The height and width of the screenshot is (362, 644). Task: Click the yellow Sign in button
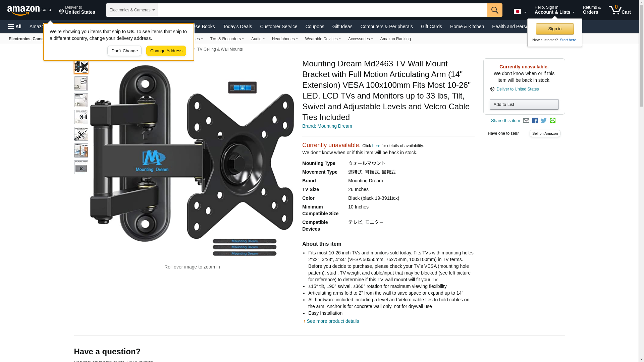(x=555, y=29)
